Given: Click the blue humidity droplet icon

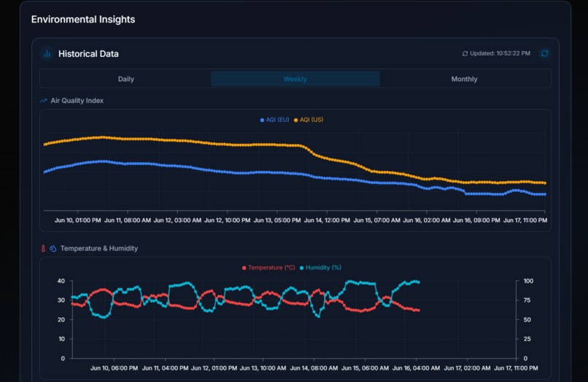Looking at the screenshot, I should point(53,248).
